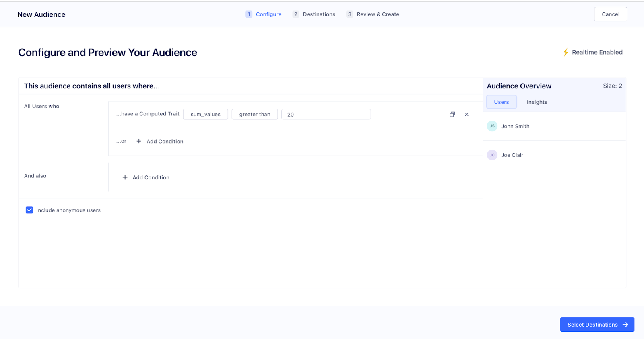Open the sum_values trait dropdown
Screen dimensions: 644x339
pyautogui.click(x=205, y=115)
